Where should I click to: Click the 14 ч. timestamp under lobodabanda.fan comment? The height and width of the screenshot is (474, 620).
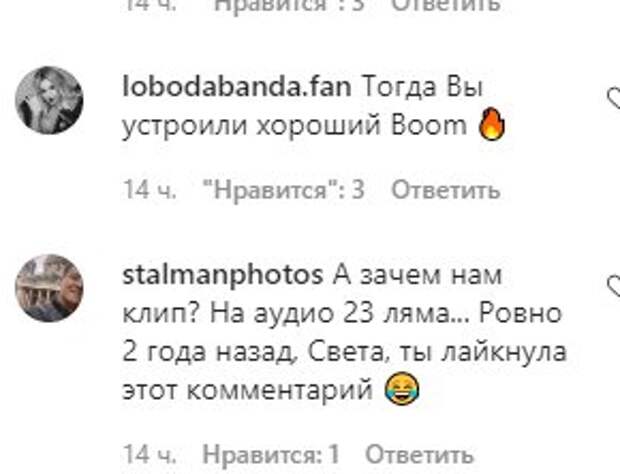pos(150,190)
